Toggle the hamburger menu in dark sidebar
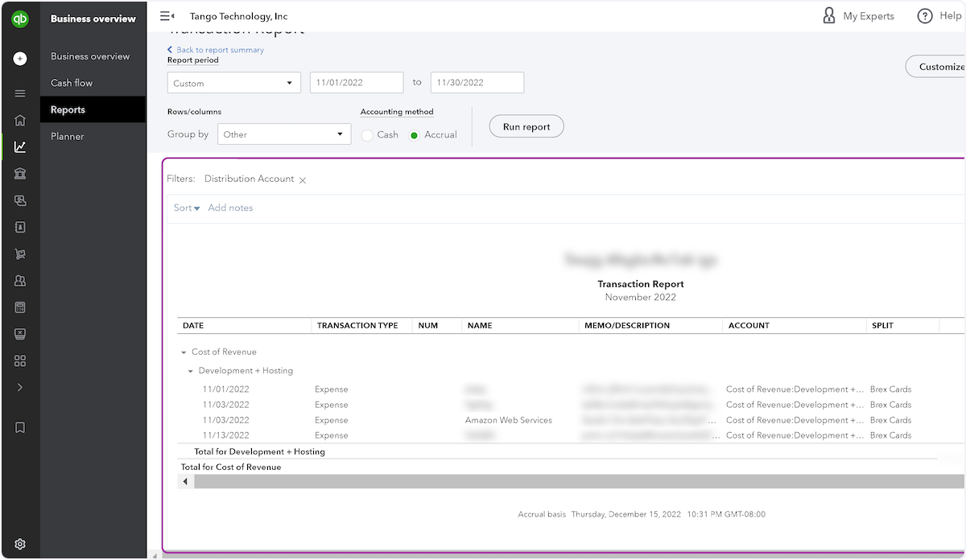The image size is (966, 560). [x=20, y=93]
